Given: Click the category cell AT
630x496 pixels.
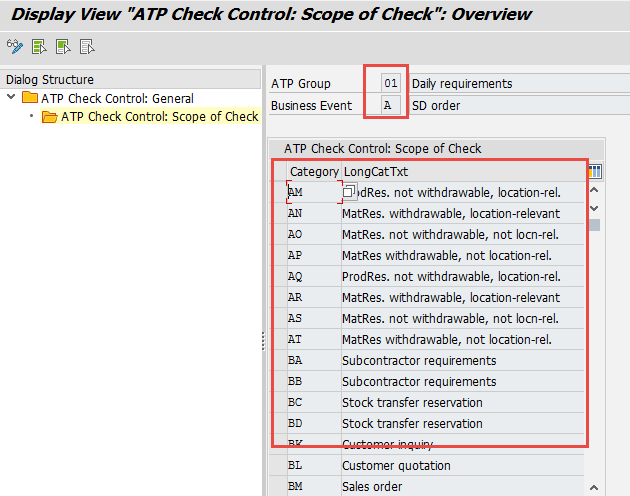Looking at the screenshot, I should click(314, 340).
